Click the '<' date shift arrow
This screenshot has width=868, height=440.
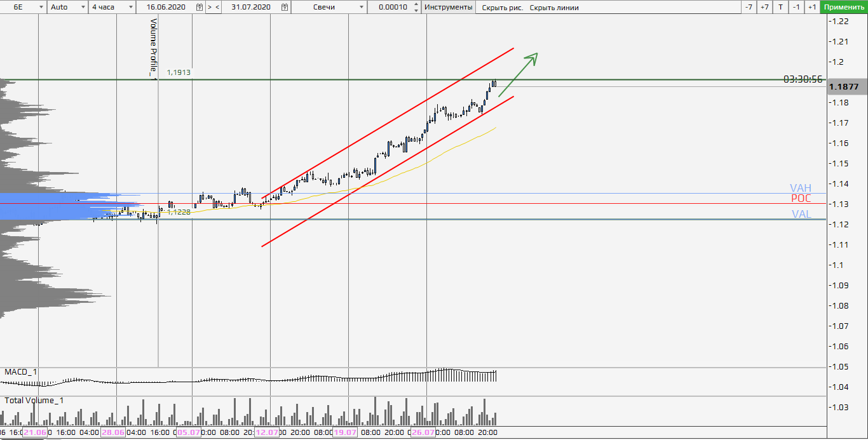pos(217,7)
